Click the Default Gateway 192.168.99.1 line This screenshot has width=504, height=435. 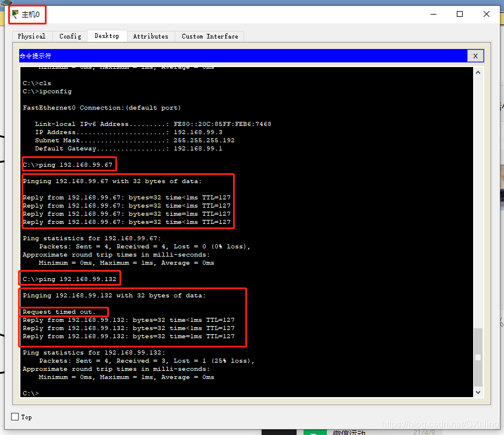[129, 148]
